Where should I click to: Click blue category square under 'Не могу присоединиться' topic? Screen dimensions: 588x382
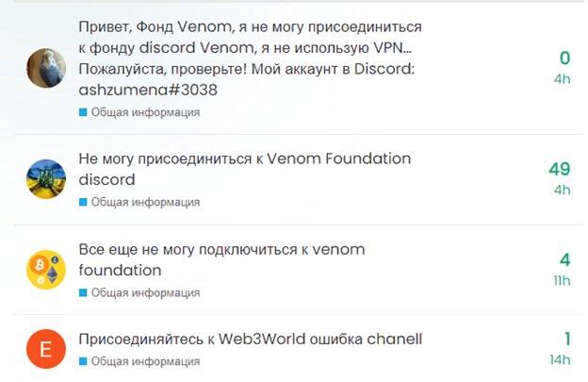[x=83, y=202]
